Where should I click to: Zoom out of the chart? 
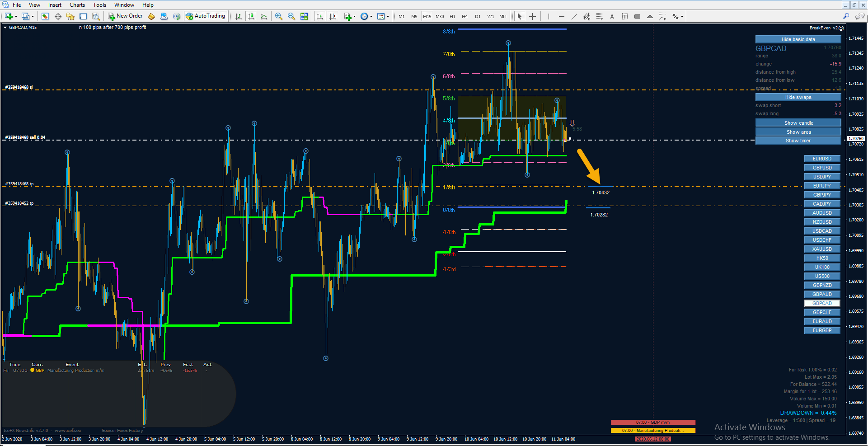click(x=291, y=16)
